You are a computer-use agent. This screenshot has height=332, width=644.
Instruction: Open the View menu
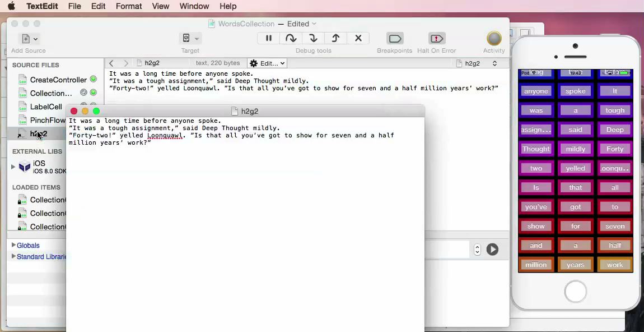click(161, 6)
